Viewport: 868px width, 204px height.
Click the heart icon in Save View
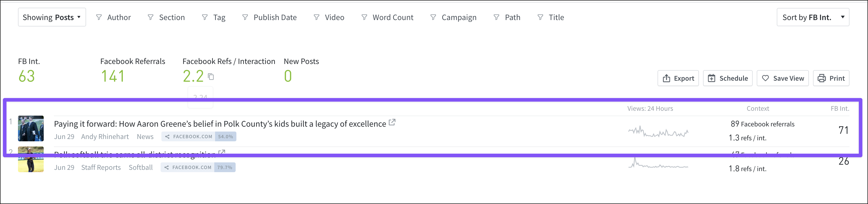(x=765, y=78)
